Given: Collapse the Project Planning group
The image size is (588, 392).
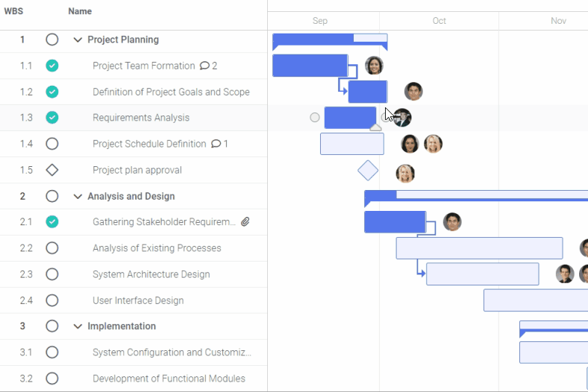Looking at the screenshot, I should tap(78, 40).
